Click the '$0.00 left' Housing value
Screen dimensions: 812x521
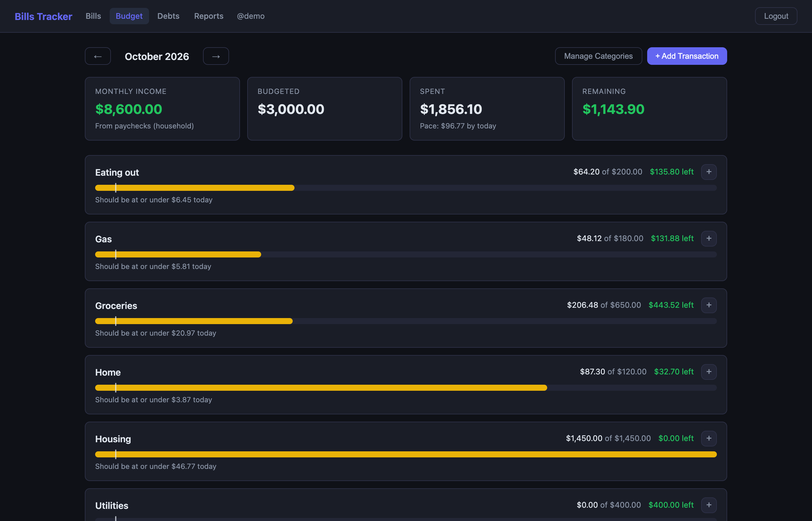[676, 438]
